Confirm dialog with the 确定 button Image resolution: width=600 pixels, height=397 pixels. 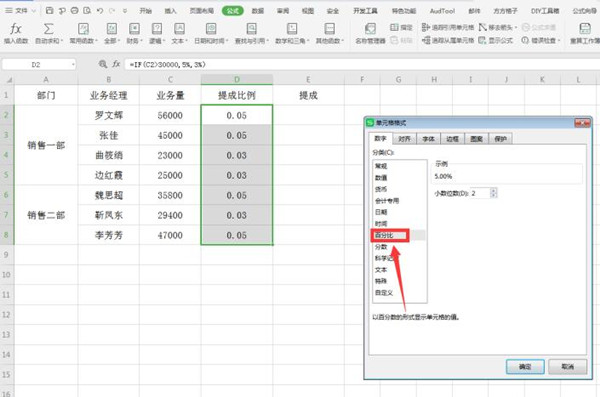[x=525, y=367]
